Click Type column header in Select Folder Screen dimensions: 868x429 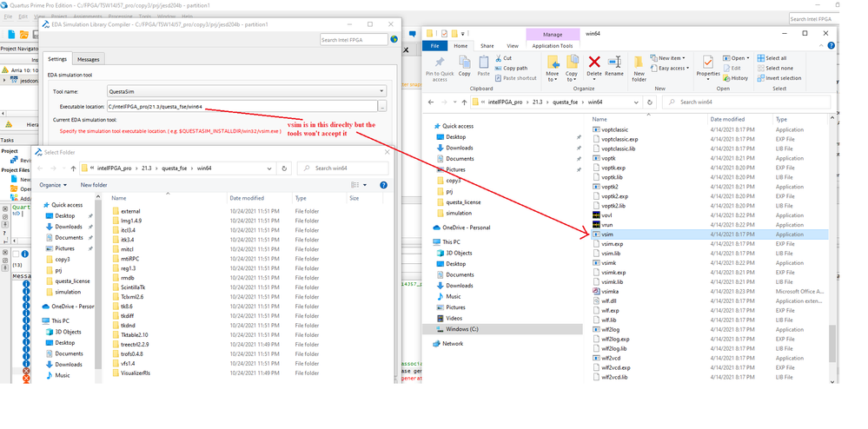point(301,198)
